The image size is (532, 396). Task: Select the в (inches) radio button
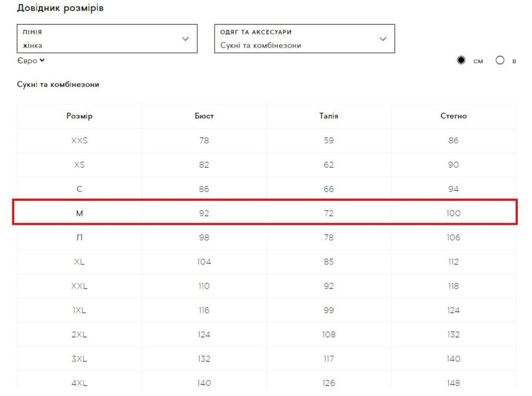tap(500, 61)
